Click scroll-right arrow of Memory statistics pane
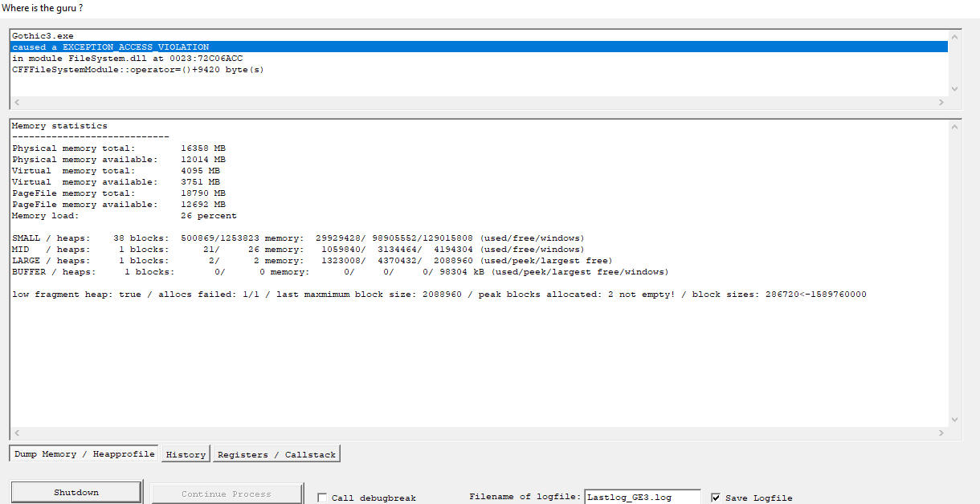The image size is (980, 504). click(941, 433)
